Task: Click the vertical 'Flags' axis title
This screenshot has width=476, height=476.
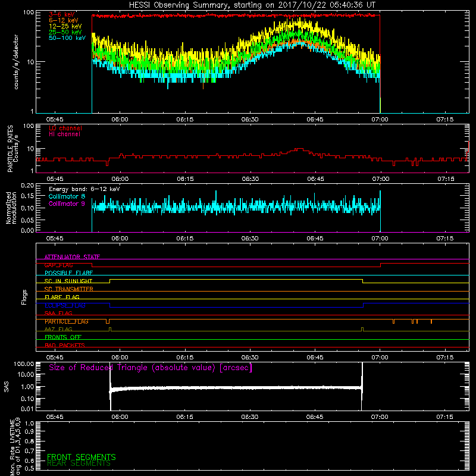Action: 24,297
